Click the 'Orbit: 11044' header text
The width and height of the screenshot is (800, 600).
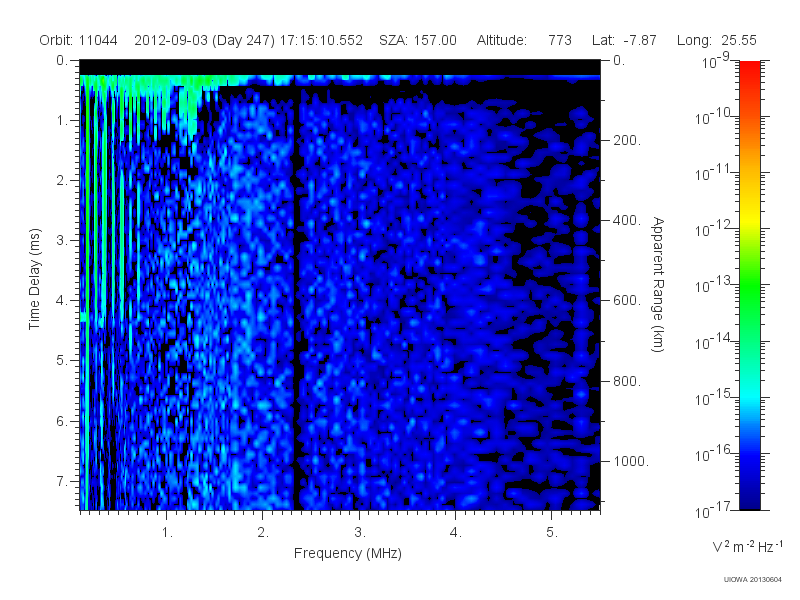[78, 40]
